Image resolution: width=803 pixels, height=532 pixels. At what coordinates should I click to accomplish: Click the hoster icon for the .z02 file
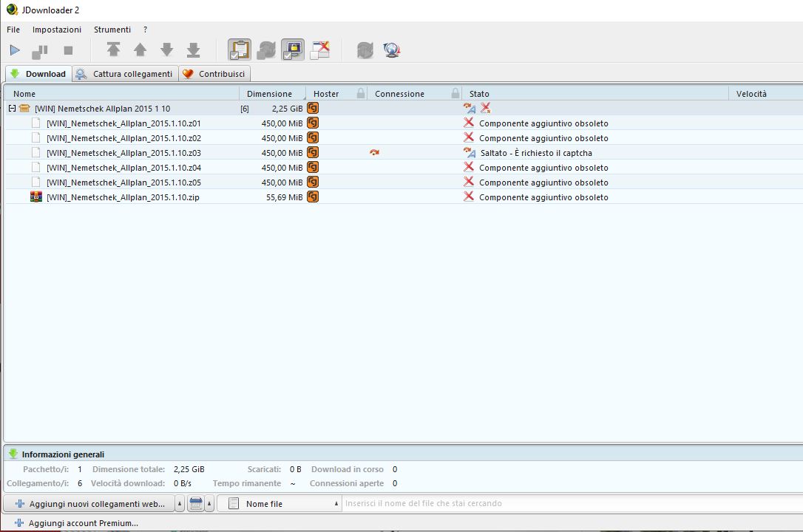tap(312, 137)
